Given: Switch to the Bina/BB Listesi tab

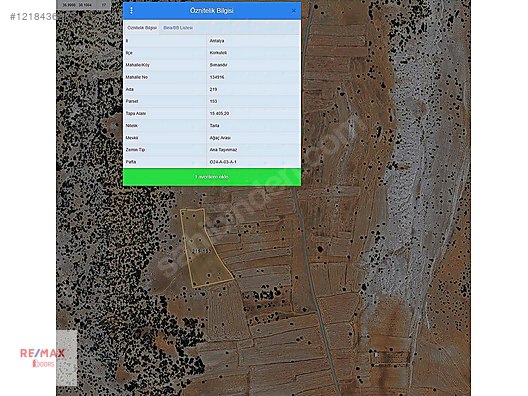Looking at the screenshot, I should (x=178, y=28).
